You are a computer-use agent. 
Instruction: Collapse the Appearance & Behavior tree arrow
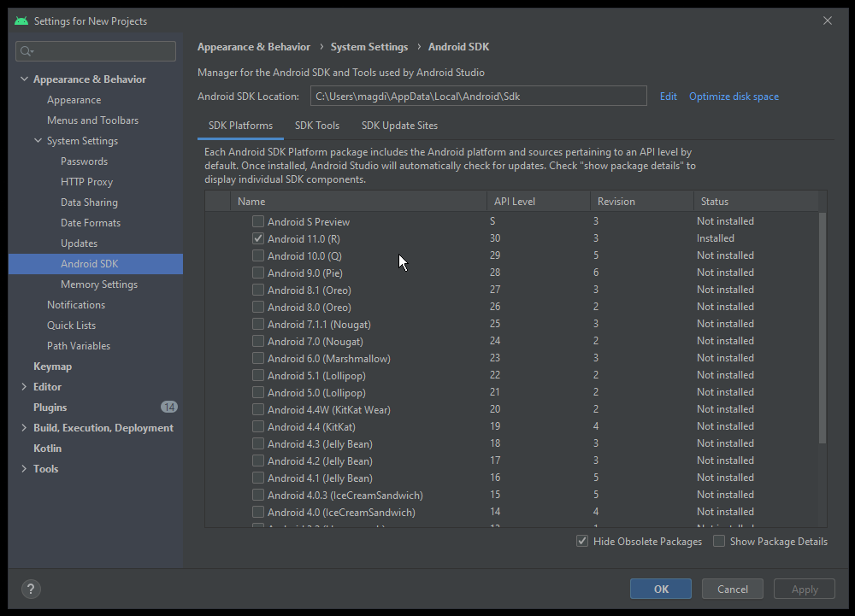pos(24,79)
